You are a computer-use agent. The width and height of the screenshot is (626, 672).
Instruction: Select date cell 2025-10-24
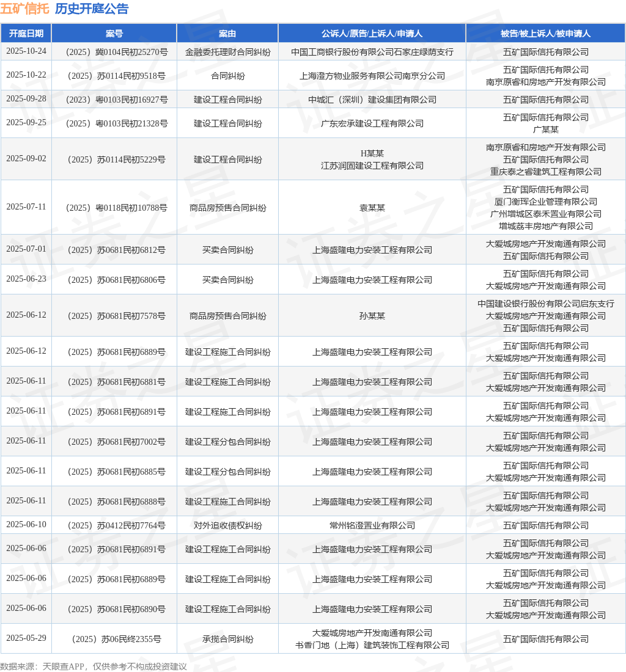tap(26, 51)
